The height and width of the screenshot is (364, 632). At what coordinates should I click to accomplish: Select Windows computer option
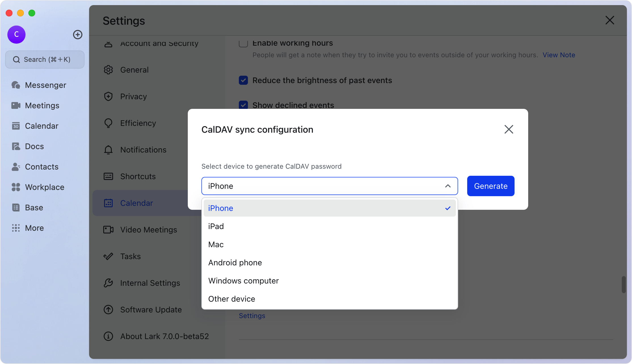pos(243,281)
